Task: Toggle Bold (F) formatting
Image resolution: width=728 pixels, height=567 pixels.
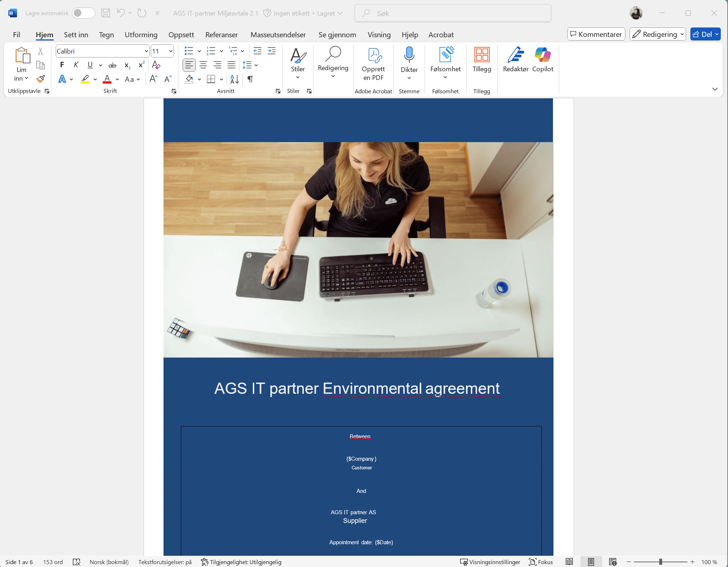Action: (x=62, y=65)
